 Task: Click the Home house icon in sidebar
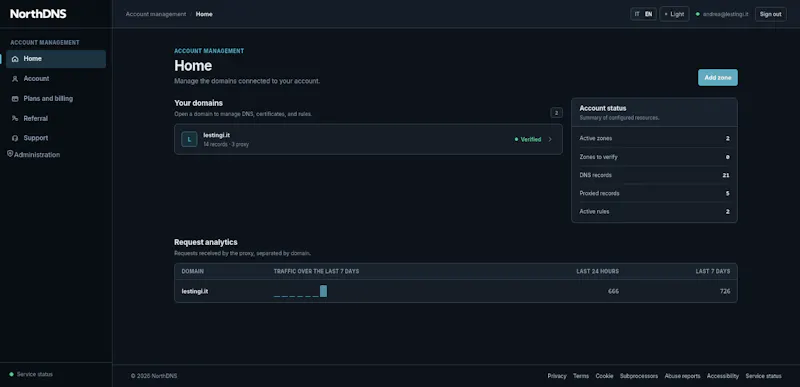[x=15, y=59]
